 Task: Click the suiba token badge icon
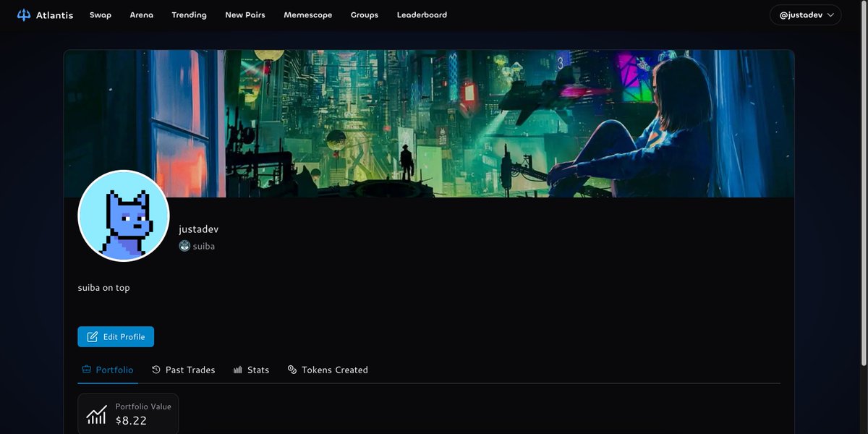[184, 246]
